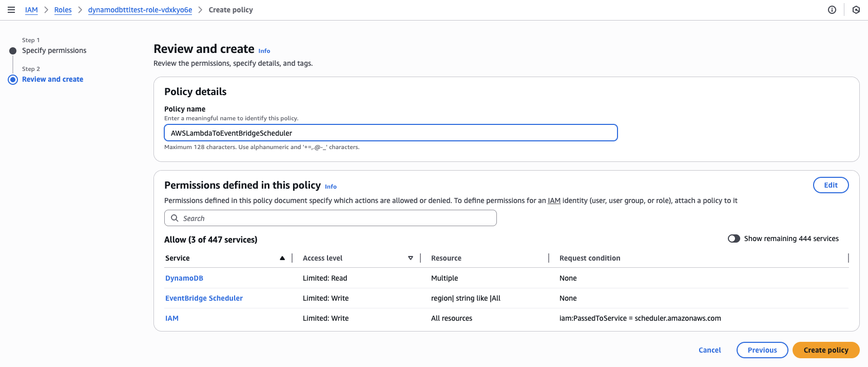Screen dimensions: 868x367
Task: Select the Review and create step
Action: tap(52, 79)
